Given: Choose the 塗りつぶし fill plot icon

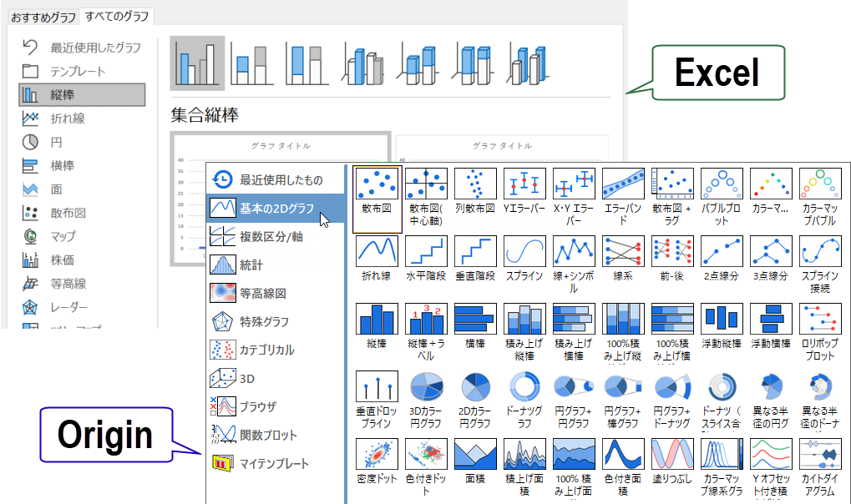Looking at the screenshot, I should click(672, 454).
